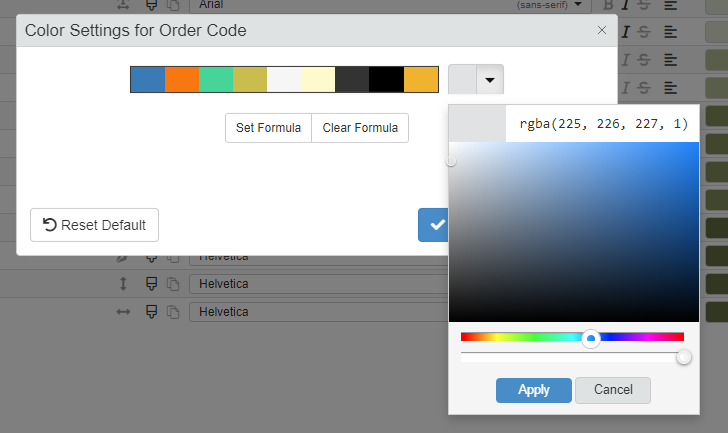Open the color picker dropdown arrow
The width and height of the screenshot is (728, 433).
tap(490, 79)
